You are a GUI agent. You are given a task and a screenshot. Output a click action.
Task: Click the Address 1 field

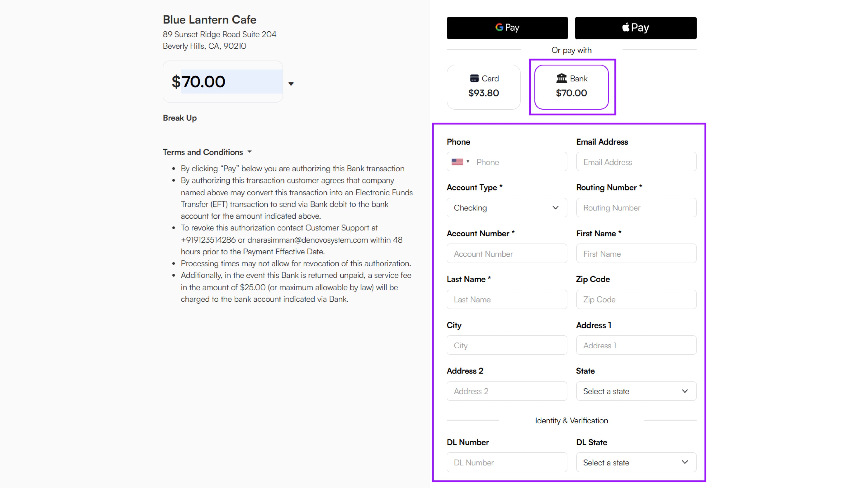tap(636, 345)
